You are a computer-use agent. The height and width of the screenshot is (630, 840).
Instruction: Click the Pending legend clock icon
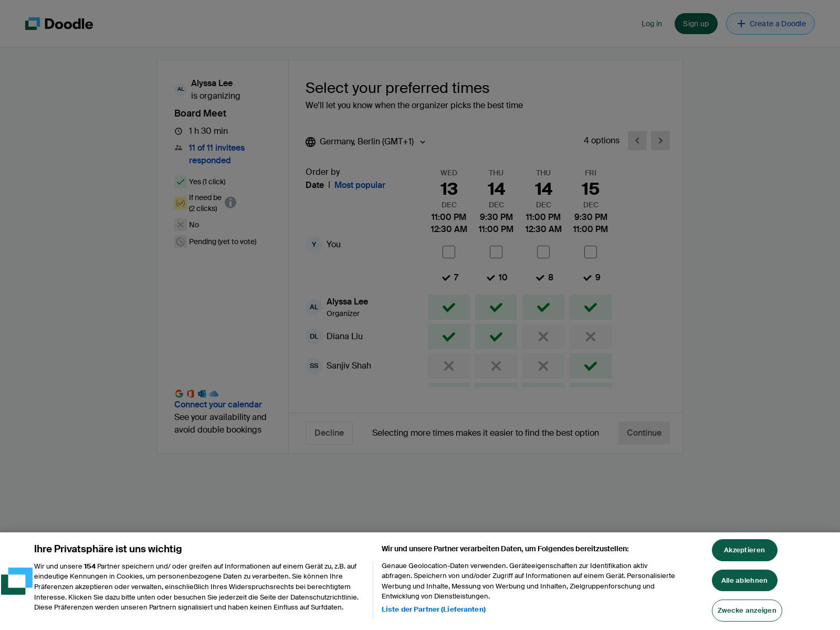[x=181, y=241]
